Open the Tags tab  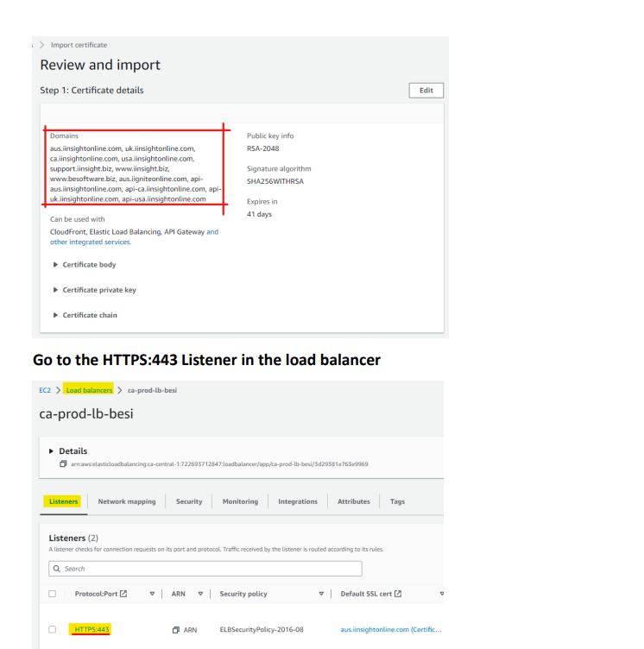pyautogui.click(x=397, y=501)
